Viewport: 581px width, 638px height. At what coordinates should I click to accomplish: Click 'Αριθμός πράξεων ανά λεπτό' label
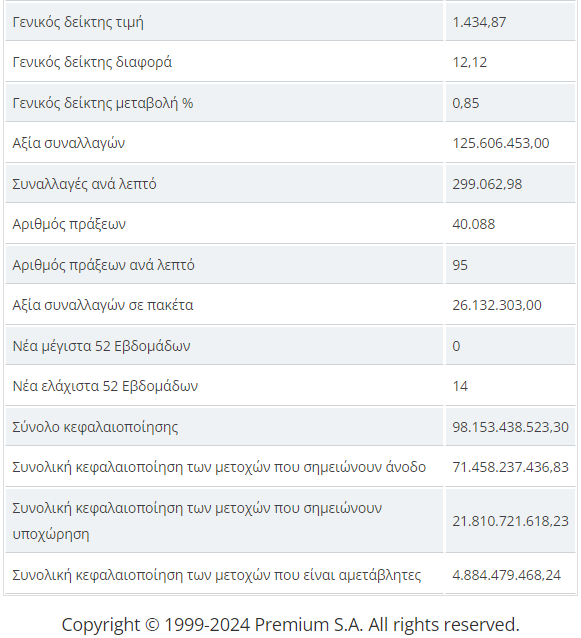click(103, 265)
